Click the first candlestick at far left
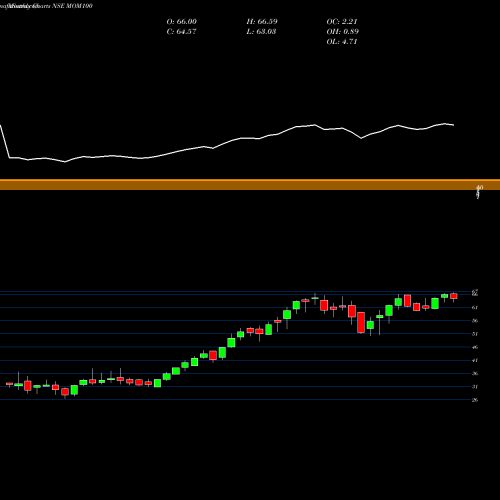Viewport: 500px width, 500px height. click(9, 384)
